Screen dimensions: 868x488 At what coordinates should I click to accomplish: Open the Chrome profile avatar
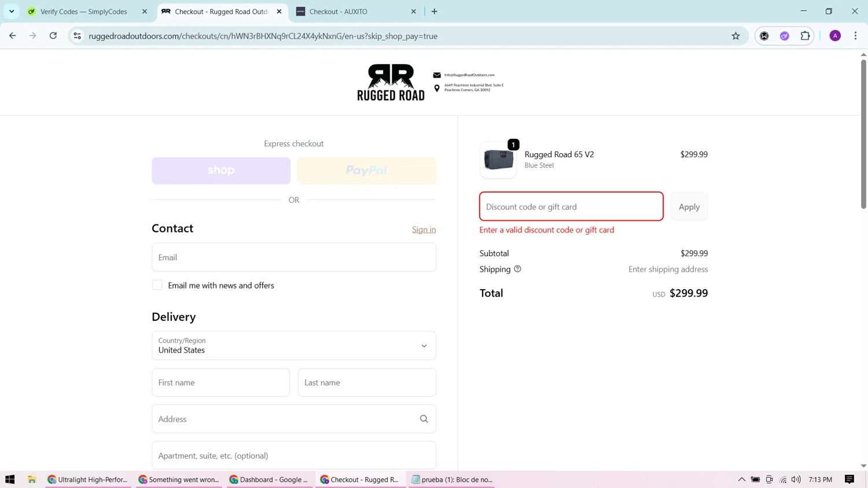(x=835, y=36)
